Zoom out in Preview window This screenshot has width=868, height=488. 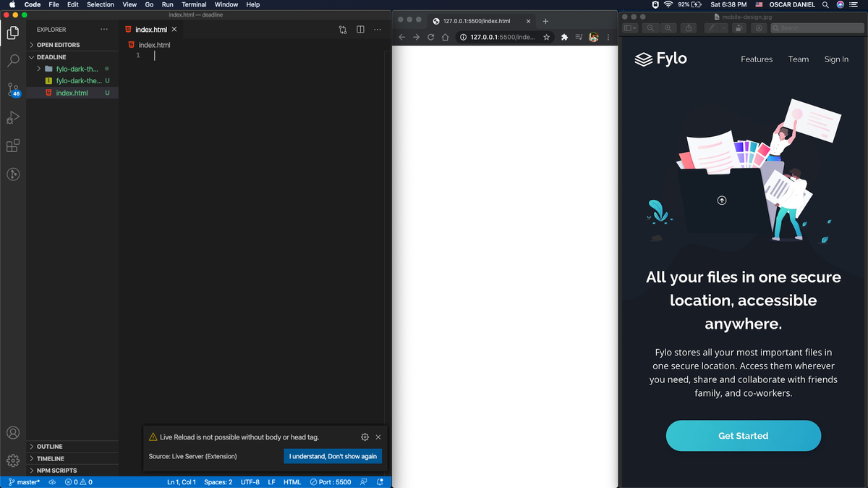(x=651, y=28)
